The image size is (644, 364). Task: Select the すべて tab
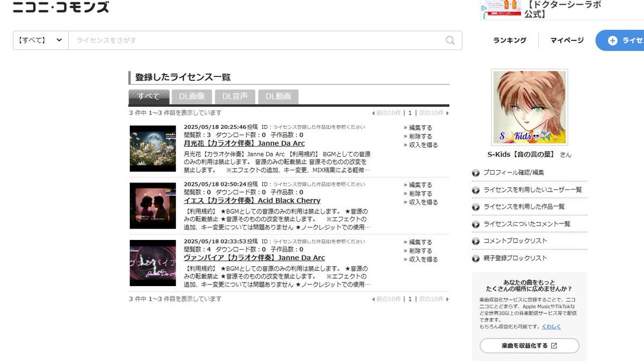tap(149, 97)
